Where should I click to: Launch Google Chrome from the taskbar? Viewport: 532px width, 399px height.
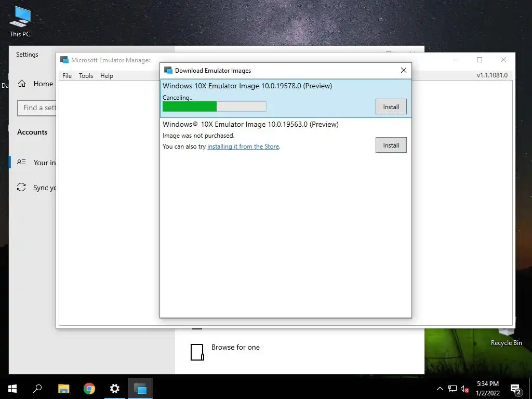89,389
